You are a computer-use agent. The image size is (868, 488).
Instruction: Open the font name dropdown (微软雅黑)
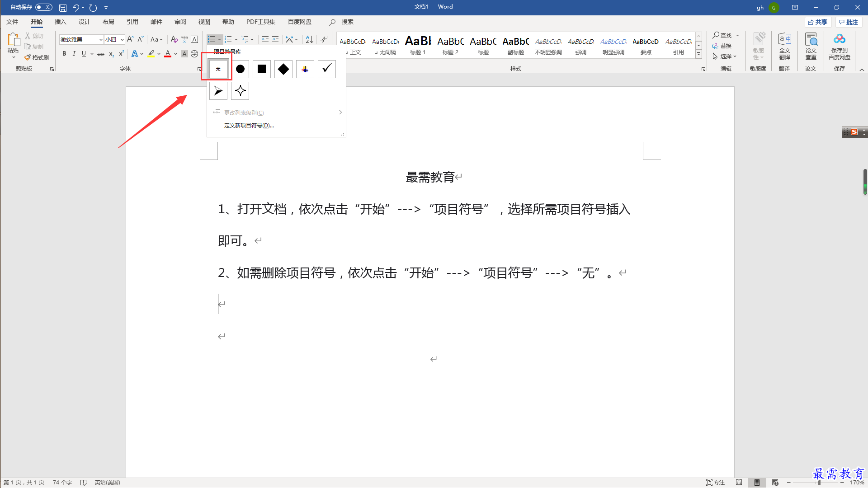click(101, 40)
